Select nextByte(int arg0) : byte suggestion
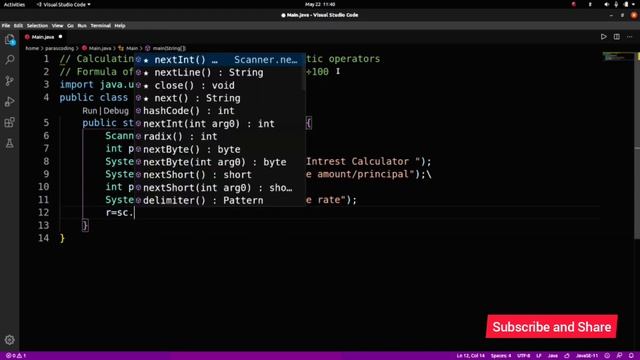Viewport: 640px width, 360px height. (220, 162)
